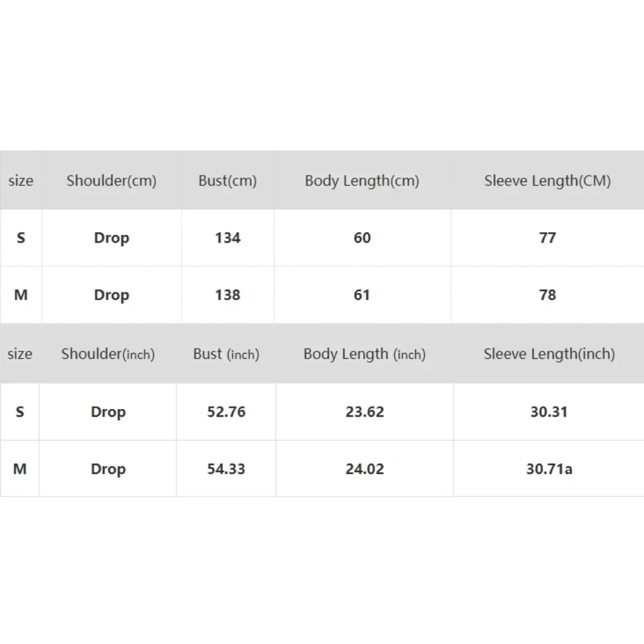Select the Bust(cm) header cell
644x644 pixels.
[227, 181]
